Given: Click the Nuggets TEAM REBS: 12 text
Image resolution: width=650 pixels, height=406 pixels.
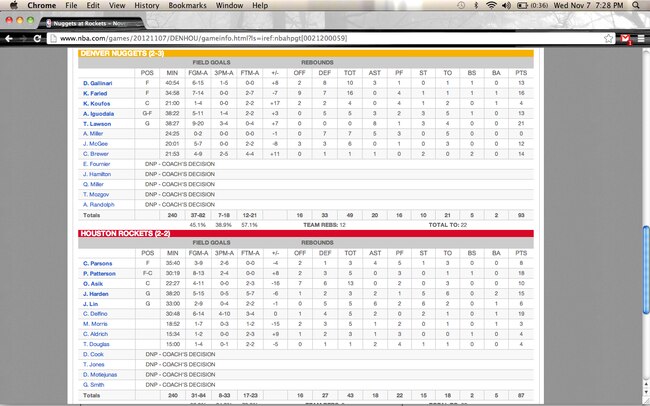Looking at the screenshot, I should pyautogui.click(x=324, y=225).
